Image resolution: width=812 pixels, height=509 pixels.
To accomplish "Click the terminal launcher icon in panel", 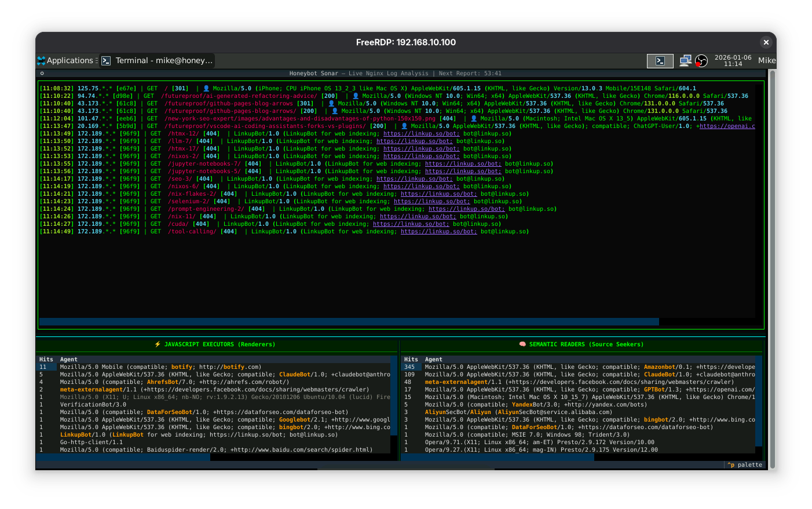I will click(660, 61).
